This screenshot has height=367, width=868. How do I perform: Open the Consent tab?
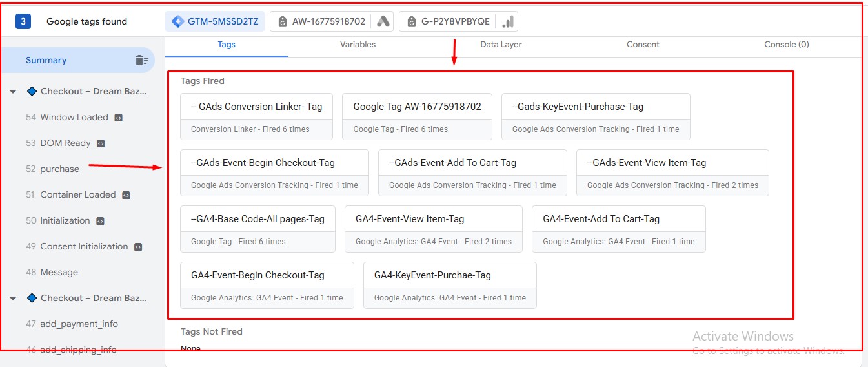(643, 45)
